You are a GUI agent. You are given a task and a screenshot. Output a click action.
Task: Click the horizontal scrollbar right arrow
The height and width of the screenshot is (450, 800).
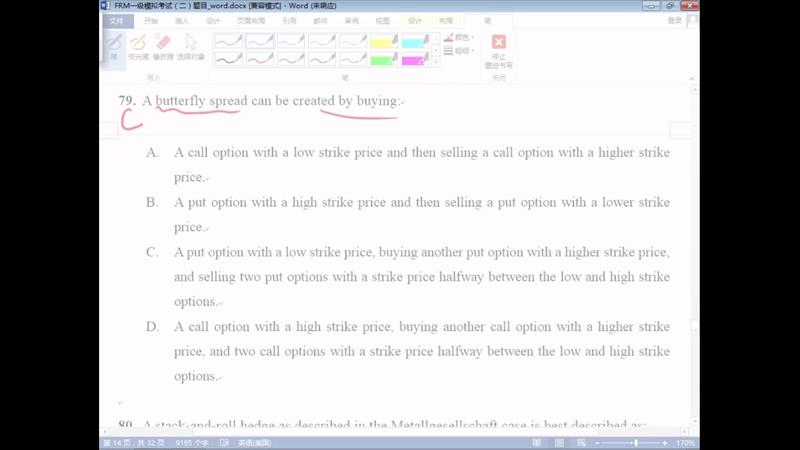click(685, 432)
